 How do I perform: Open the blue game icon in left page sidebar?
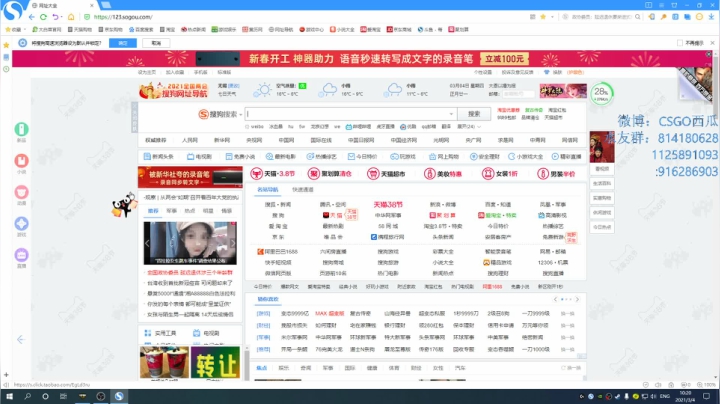[x=21, y=224]
